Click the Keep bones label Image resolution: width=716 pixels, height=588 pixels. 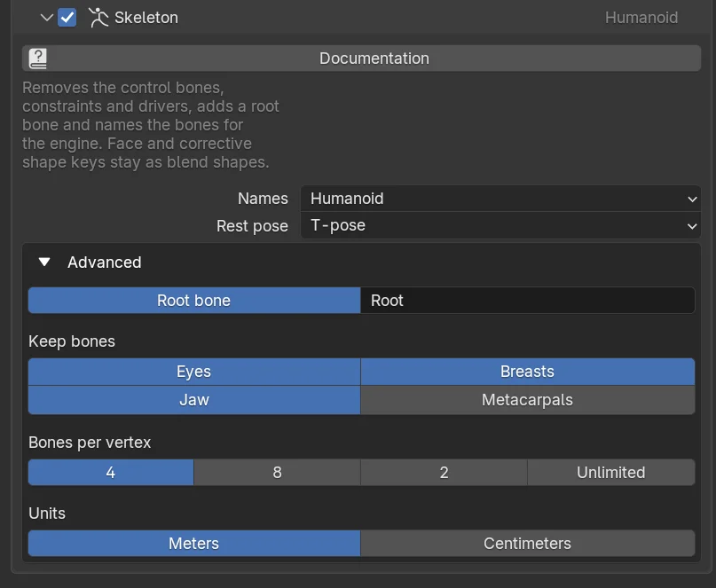[x=72, y=341]
